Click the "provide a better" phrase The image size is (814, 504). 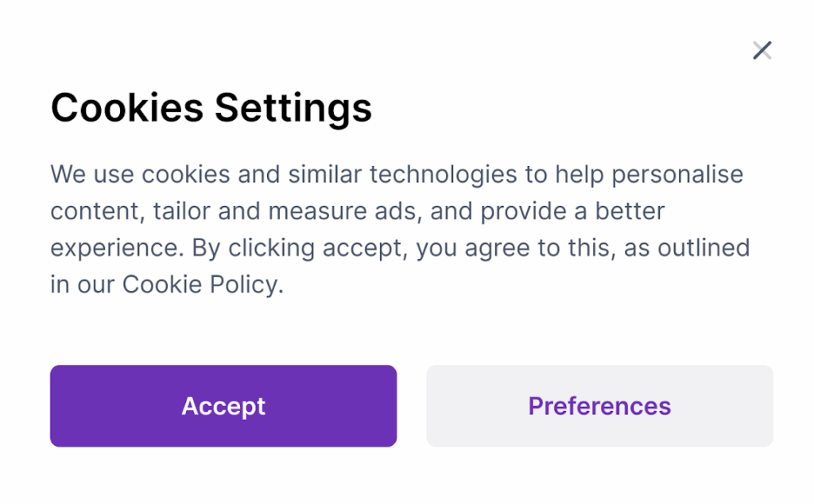pyautogui.click(x=573, y=211)
